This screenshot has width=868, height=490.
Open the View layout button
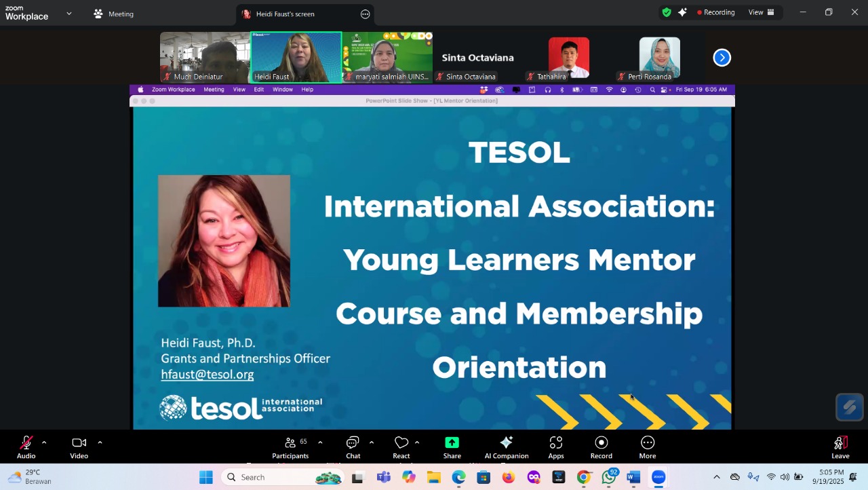tap(761, 12)
